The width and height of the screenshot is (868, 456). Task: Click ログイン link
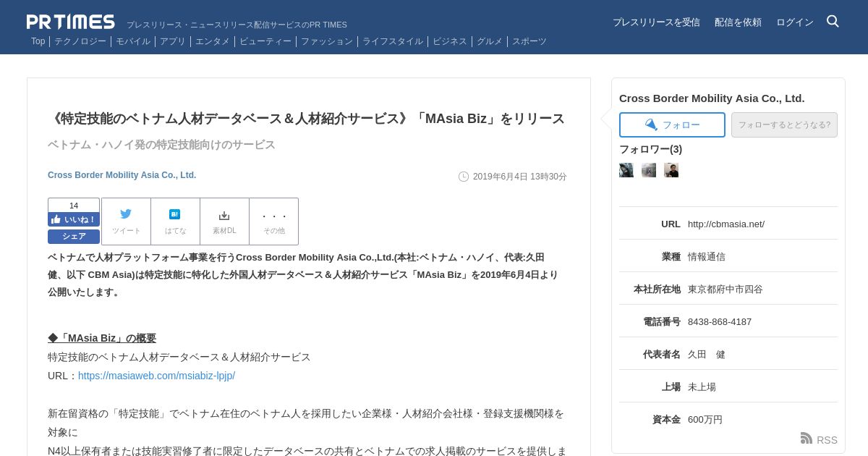click(x=795, y=22)
